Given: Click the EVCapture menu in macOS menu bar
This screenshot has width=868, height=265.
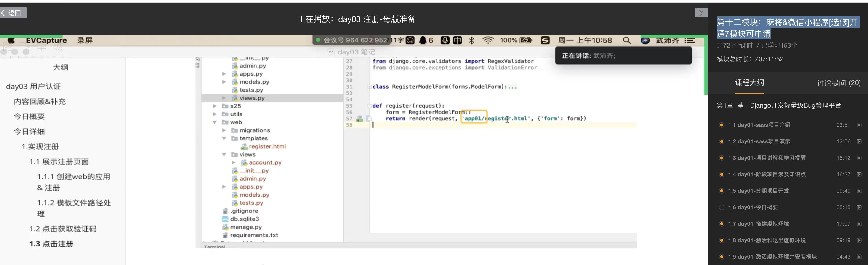Looking at the screenshot, I should click(46, 41).
